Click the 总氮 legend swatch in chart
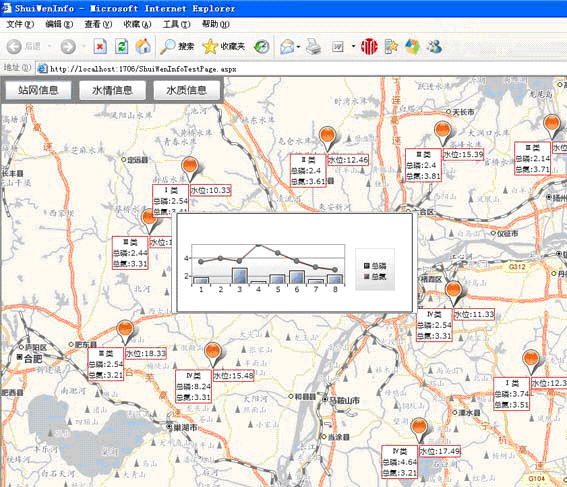The image size is (567, 487). click(x=367, y=276)
